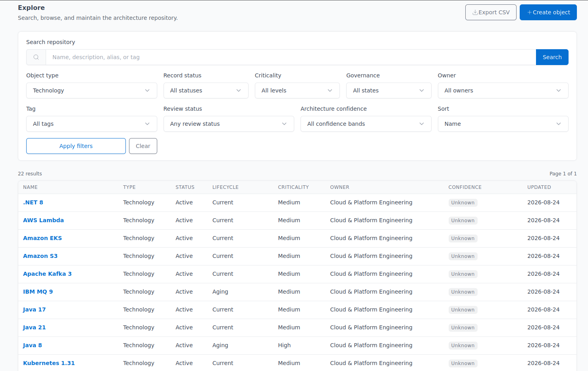The height and width of the screenshot is (371, 588).
Task: Open the .NET 8 record
Action: tap(33, 202)
